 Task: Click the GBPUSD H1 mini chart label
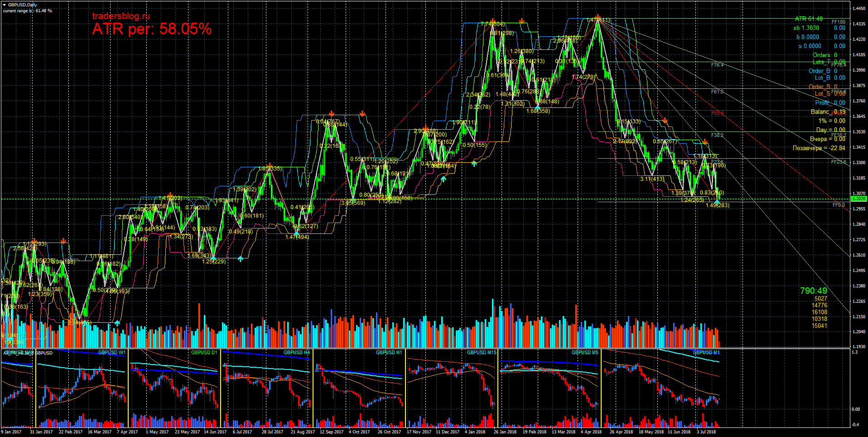tap(389, 352)
